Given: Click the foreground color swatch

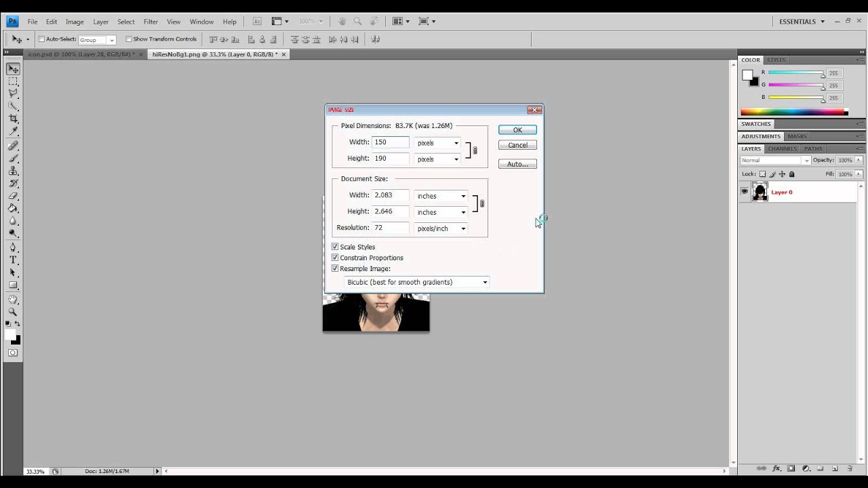Looking at the screenshot, I should (10, 334).
